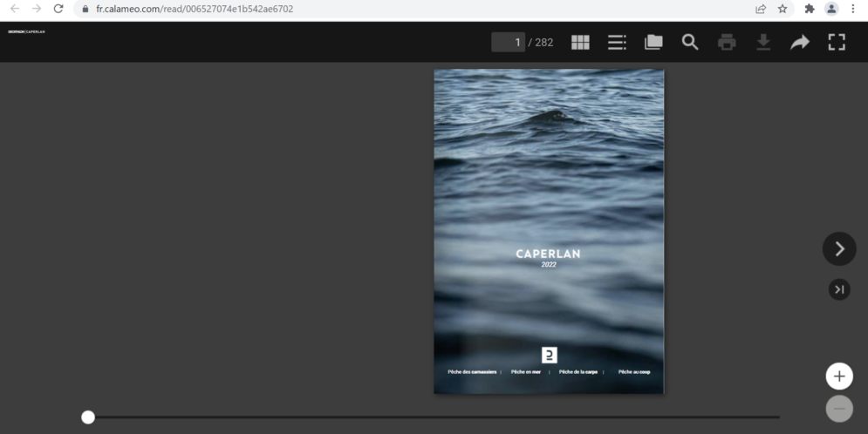
Task: Bookmark this page with the star
Action: tap(783, 9)
